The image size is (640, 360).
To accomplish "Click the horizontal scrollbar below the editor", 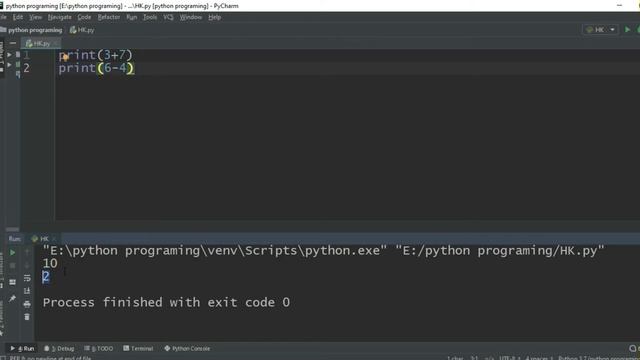I will [12, 229].
